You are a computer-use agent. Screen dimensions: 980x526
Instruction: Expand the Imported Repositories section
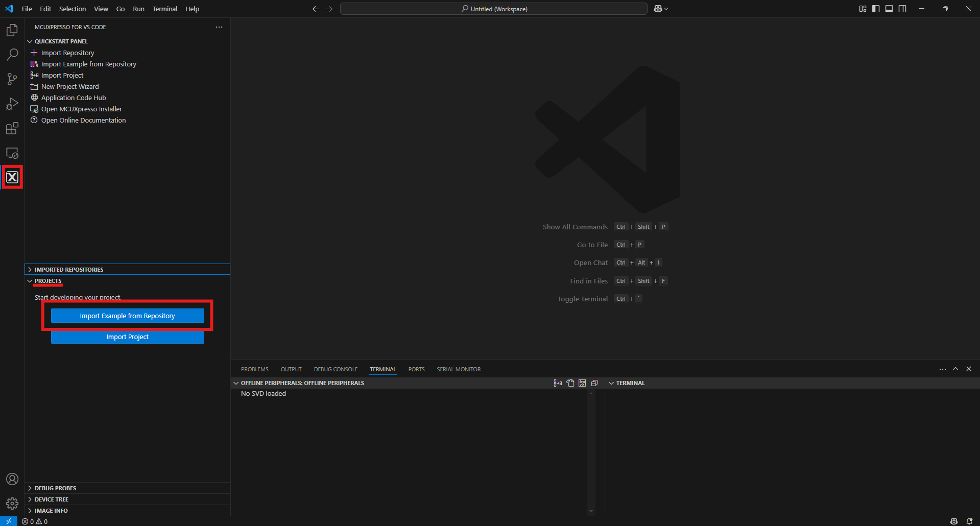tap(69, 270)
